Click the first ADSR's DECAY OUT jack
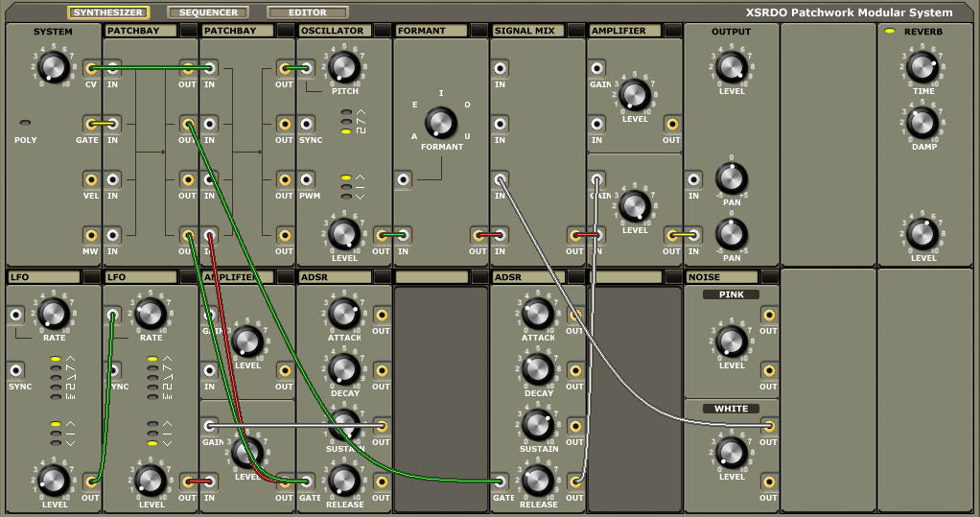 (x=382, y=370)
